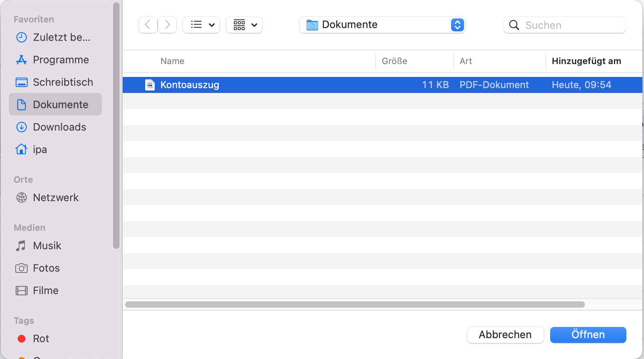Screen dimensions: 644x359
Task: Select the Rot red tag
Action: click(40, 339)
